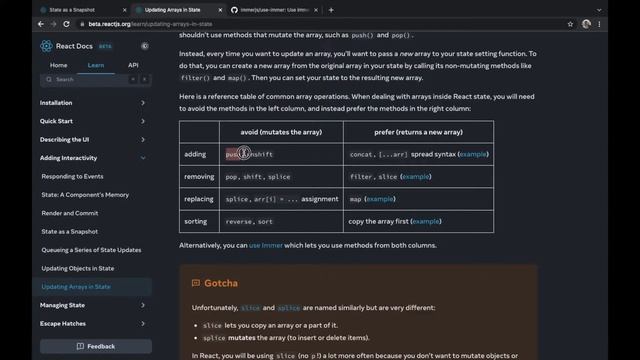
Task: Click 'pop, shift, splice' table cell
Action: [281, 177]
